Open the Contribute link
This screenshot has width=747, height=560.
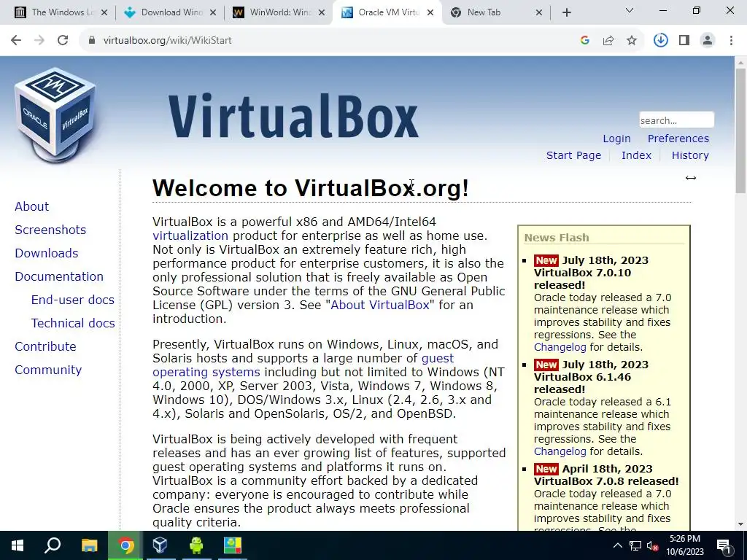[x=46, y=346]
